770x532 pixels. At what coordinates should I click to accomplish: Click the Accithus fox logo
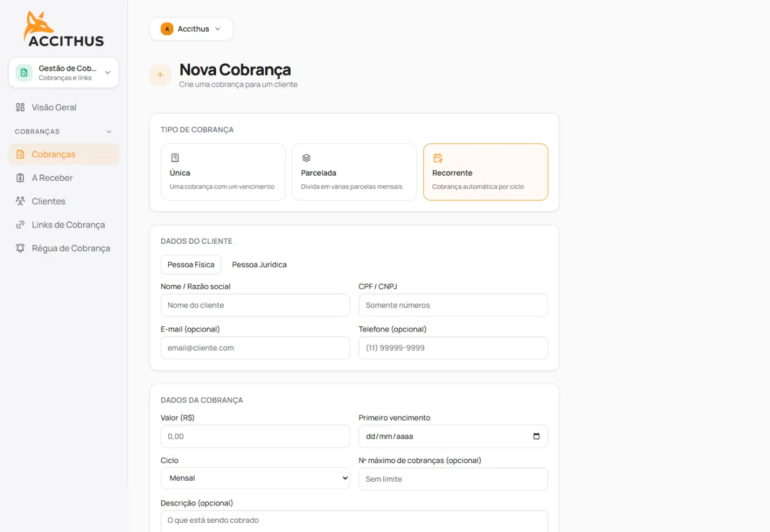tap(64, 29)
